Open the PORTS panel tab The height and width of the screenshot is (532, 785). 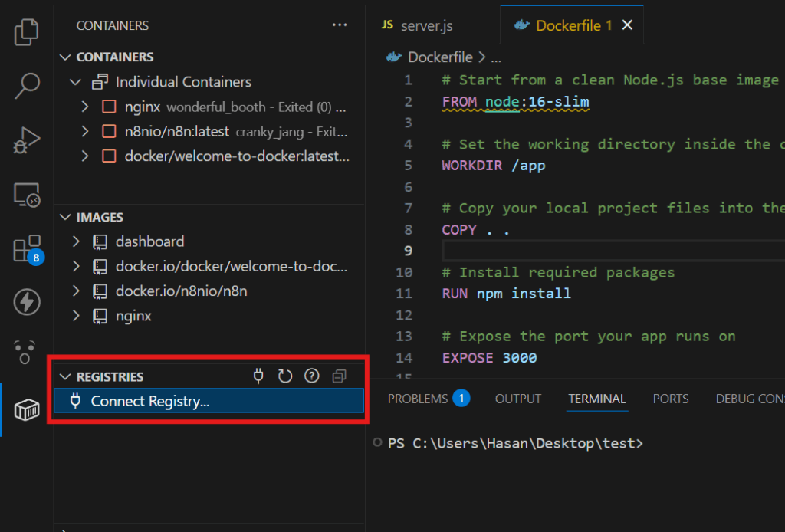point(670,399)
